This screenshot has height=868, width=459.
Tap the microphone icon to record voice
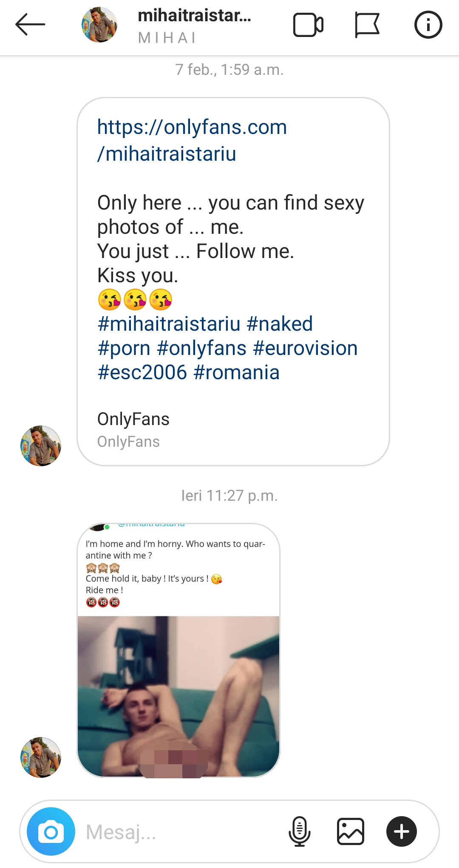tap(300, 831)
